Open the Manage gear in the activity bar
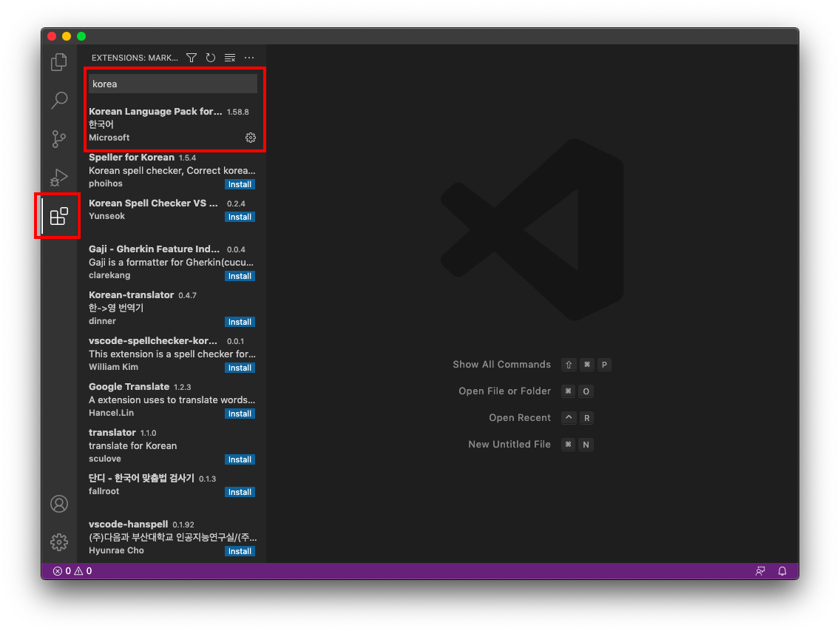 59,542
